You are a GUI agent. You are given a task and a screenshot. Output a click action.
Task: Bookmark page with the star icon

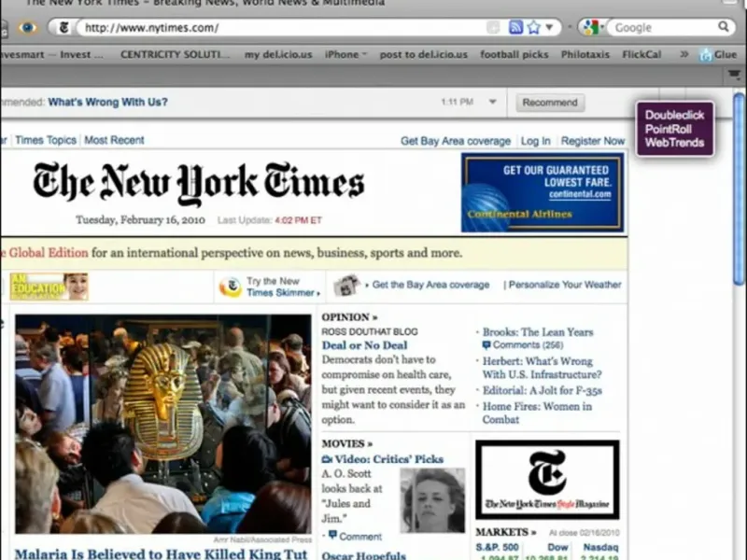point(533,27)
